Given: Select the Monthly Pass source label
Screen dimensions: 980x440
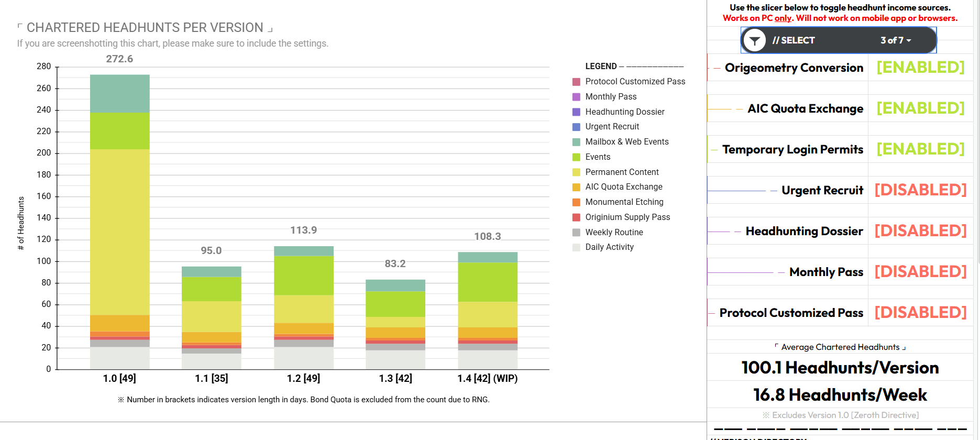Looking at the screenshot, I should click(827, 272).
